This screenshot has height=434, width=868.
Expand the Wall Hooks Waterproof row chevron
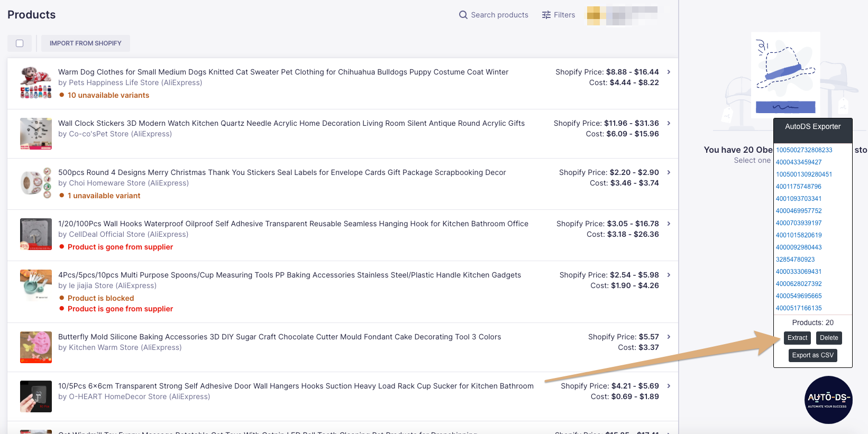669,224
